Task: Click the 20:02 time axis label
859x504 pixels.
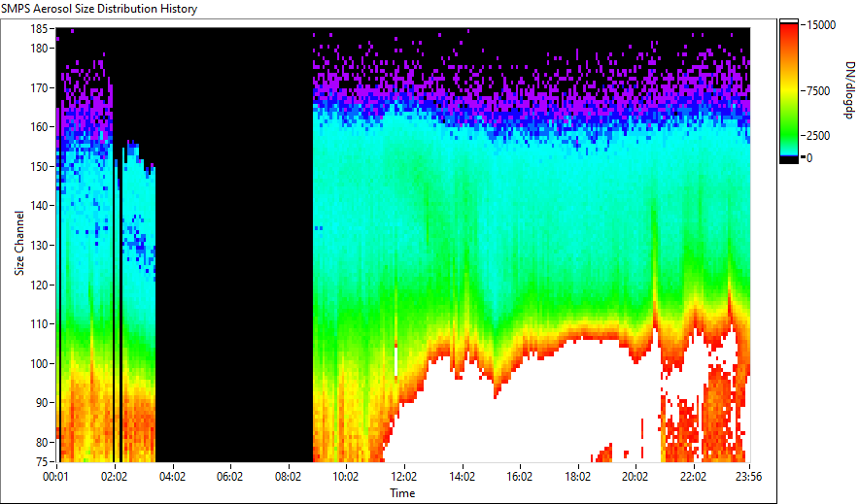Action: click(635, 477)
